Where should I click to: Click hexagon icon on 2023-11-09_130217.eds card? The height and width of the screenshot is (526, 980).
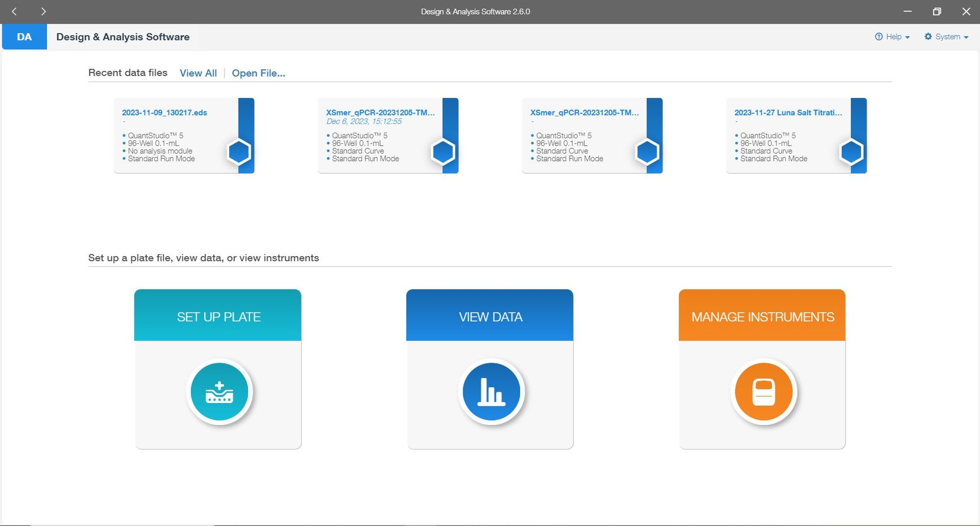click(x=239, y=152)
